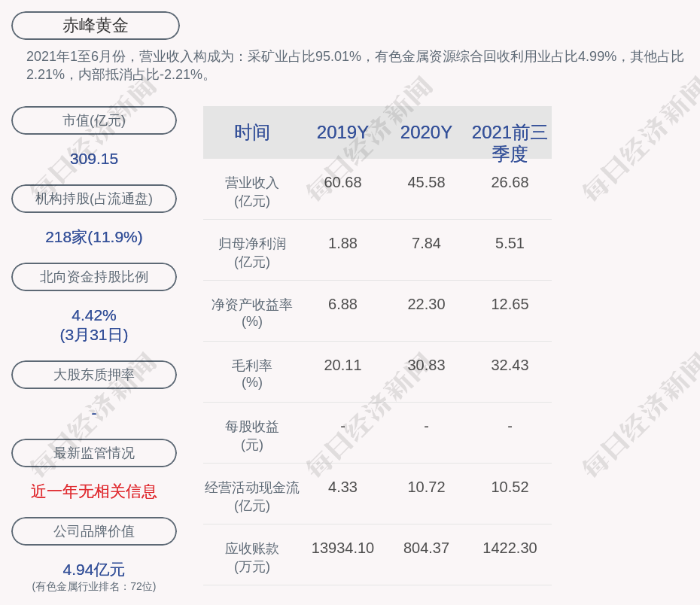The image size is (700, 605).
Task: Click the 2019Y column header
Action: 342,132
